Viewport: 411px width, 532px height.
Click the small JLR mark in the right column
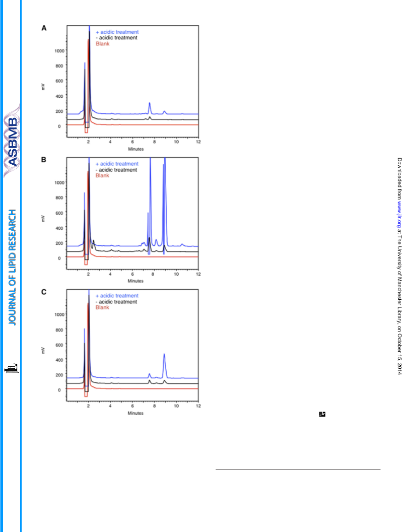click(x=322, y=414)
